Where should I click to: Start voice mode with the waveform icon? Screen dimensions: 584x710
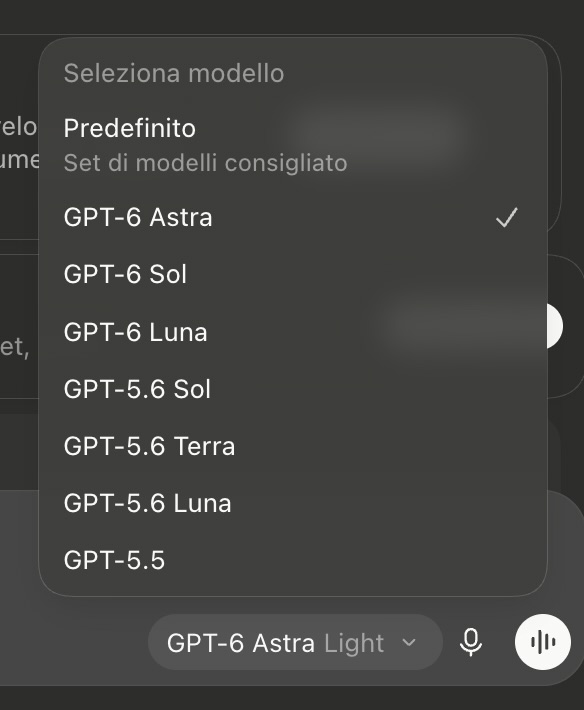point(542,642)
